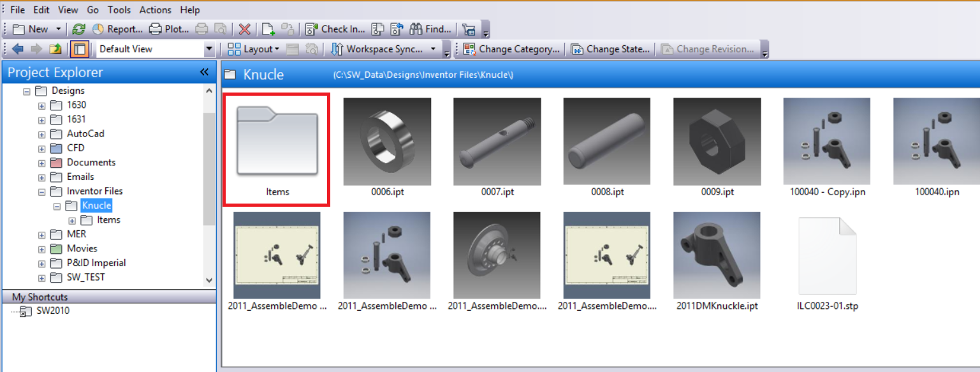Expand the 1630 folder node
This screenshot has height=372, width=980.
pos(41,105)
